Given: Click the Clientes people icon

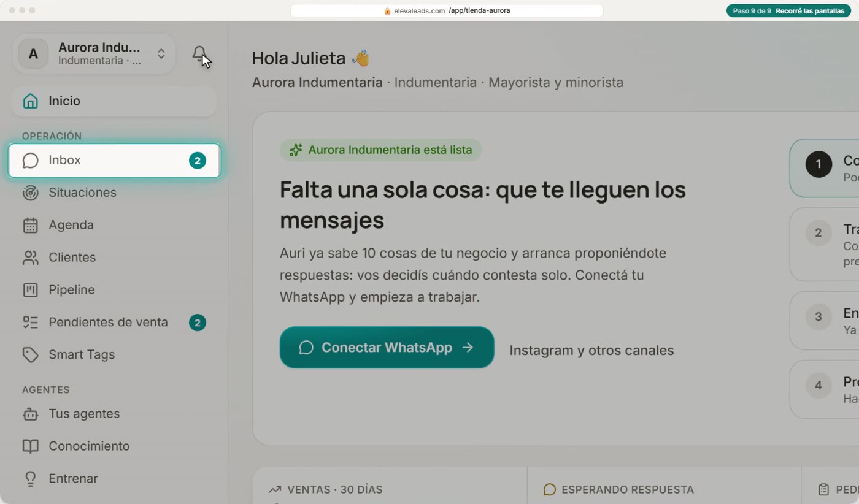Looking at the screenshot, I should [30, 258].
